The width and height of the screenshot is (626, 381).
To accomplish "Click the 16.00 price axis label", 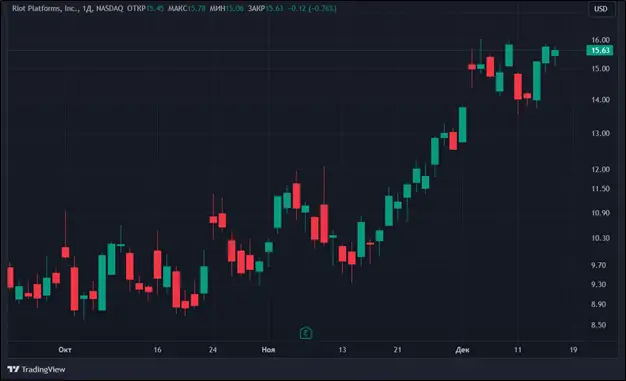I will (x=600, y=40).
